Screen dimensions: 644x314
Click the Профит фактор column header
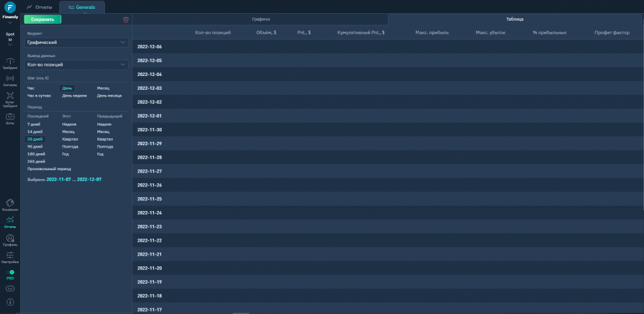click(612, 33)
